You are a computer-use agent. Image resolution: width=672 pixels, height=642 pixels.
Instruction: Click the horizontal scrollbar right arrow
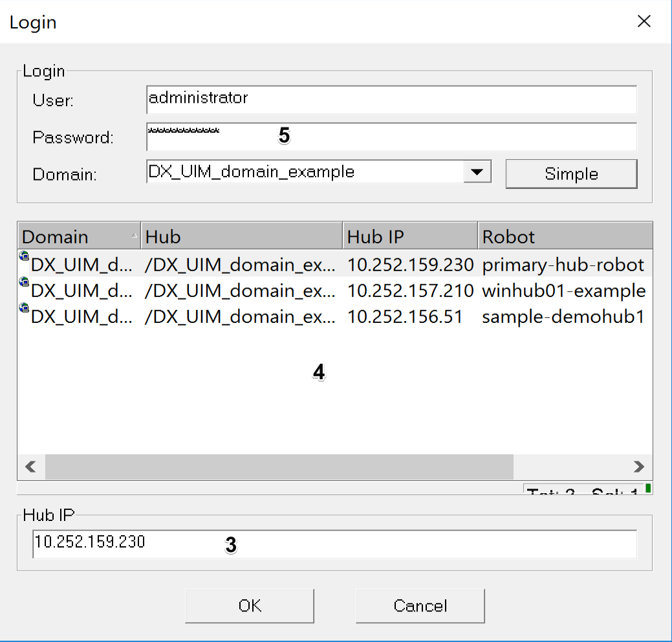coord(638,467)
